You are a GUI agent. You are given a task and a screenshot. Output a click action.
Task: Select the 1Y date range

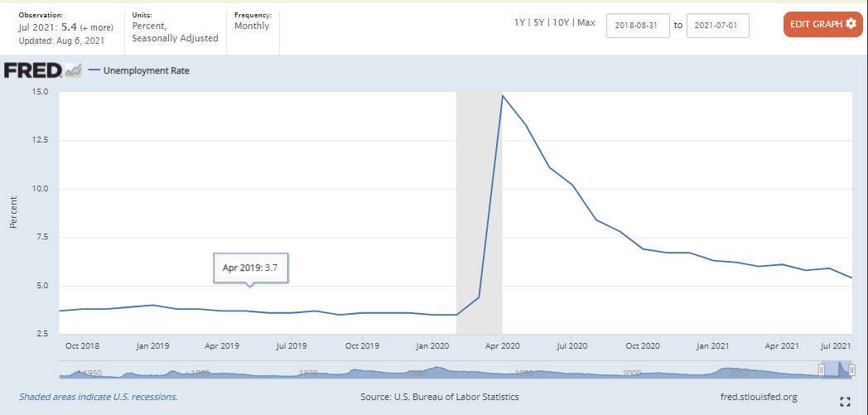tap(520, 22)
